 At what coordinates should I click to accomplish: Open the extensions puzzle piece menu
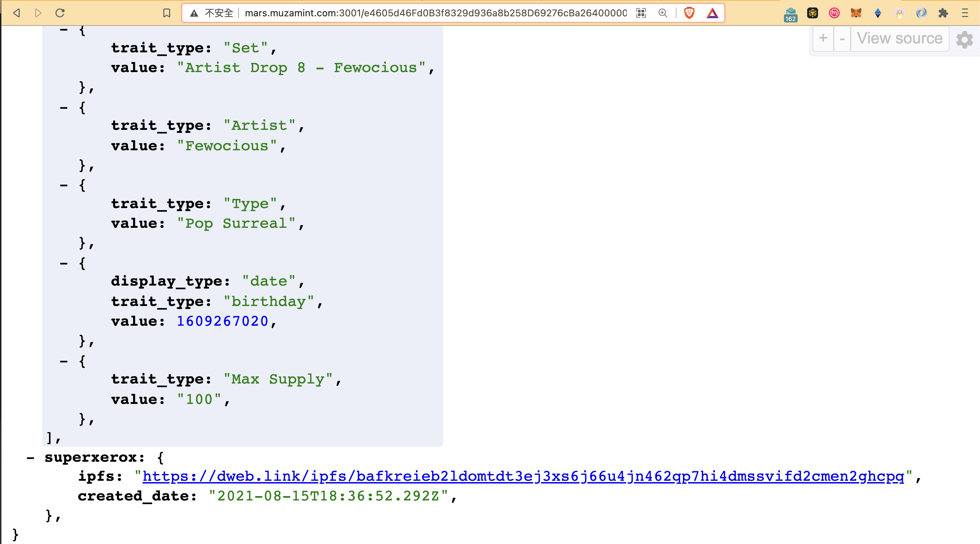[x=943, y=13]
